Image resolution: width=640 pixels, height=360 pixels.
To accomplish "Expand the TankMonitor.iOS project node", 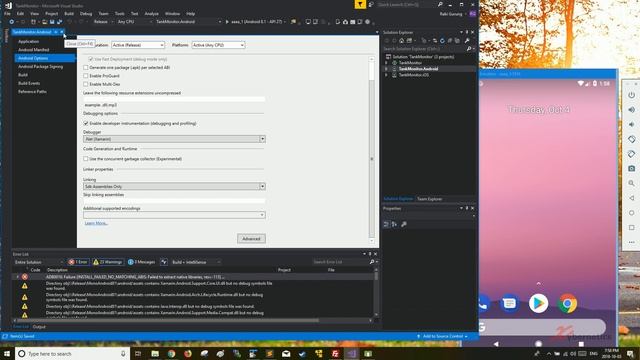I will pyautogui.click(x=386, y=75).
